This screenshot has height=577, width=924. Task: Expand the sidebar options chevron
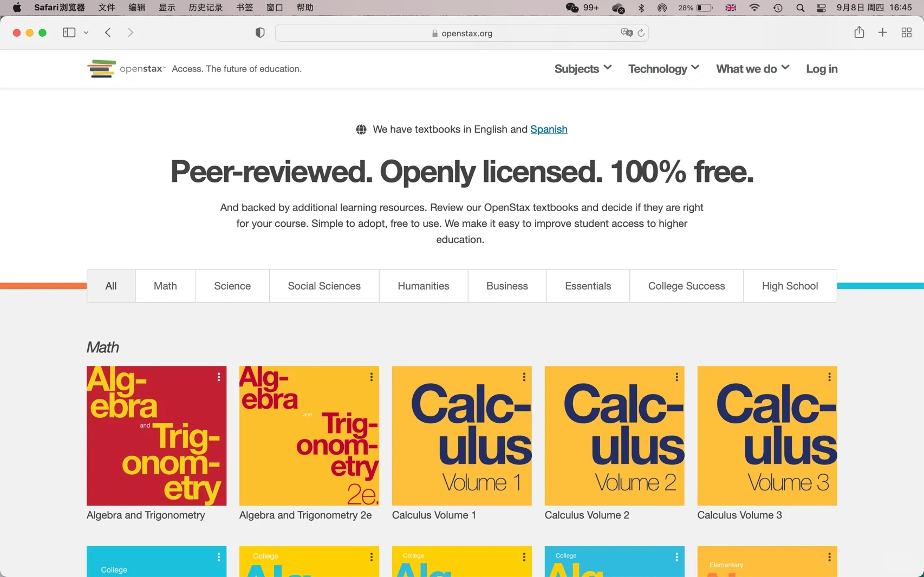point(86,33)
